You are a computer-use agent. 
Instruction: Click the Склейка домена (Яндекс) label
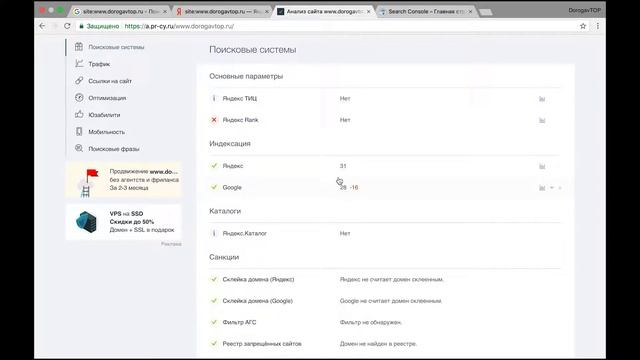258,279
